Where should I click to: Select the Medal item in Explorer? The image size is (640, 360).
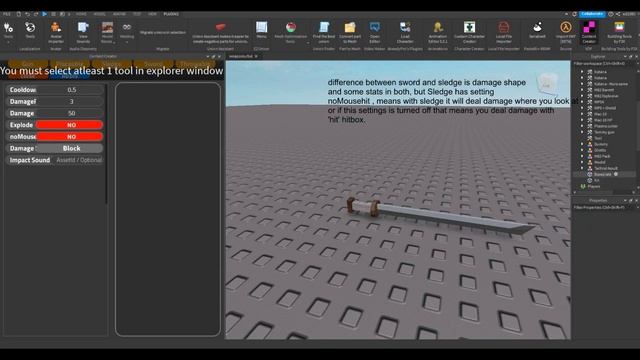tap(600, 162)
